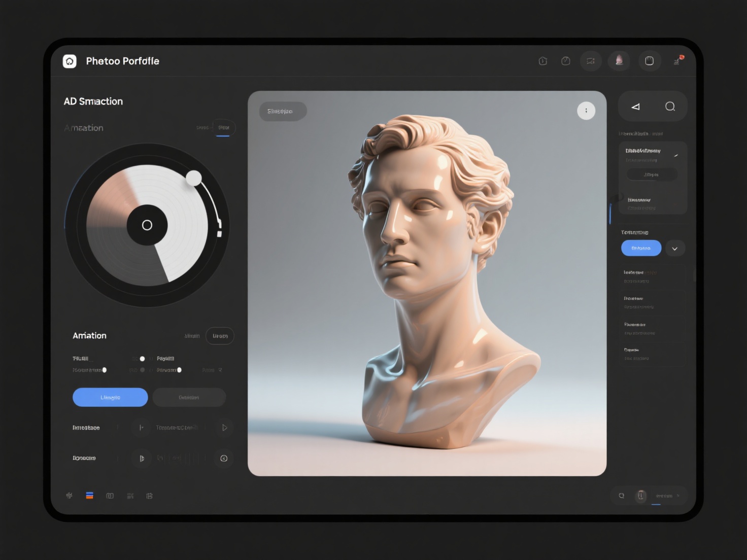The height and width of the screenshot is (560, 747).
Task: Expand the small dropdown arrow in the settings row
Action: 220,370
